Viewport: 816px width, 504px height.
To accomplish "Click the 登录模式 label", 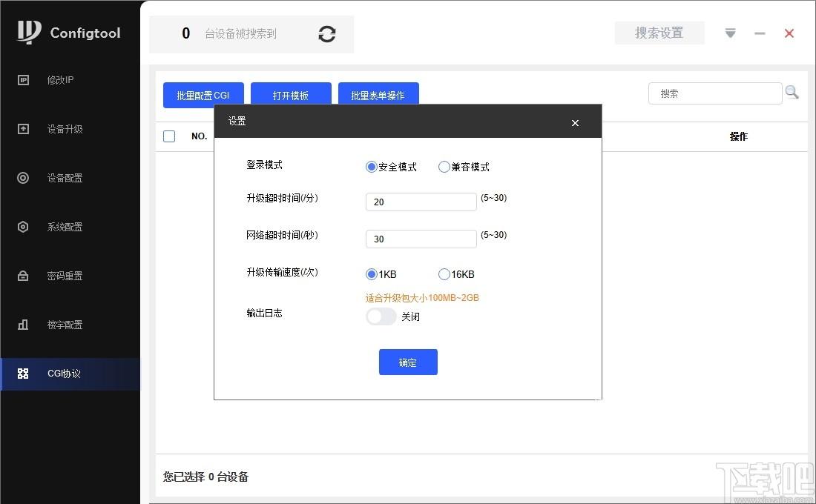I will coord(264,165).
